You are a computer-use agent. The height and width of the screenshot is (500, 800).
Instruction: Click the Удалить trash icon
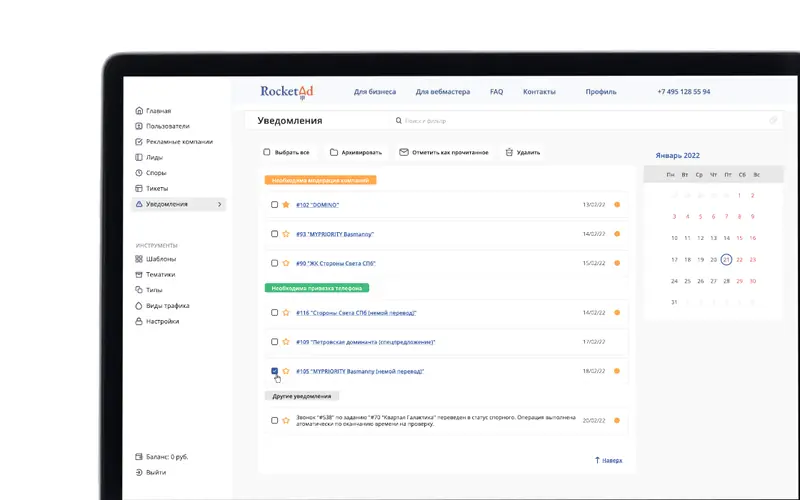click(509, 152)
